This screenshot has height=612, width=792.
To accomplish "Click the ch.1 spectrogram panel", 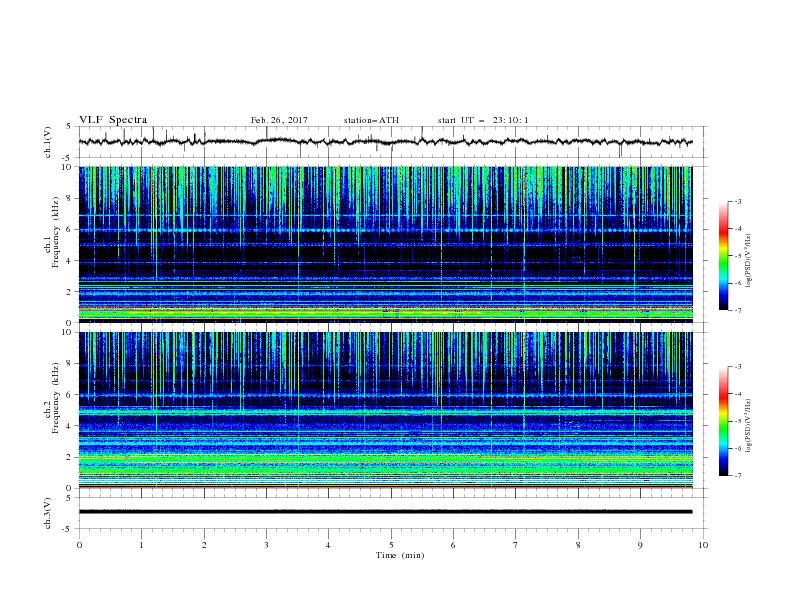I will click(385, 244).
